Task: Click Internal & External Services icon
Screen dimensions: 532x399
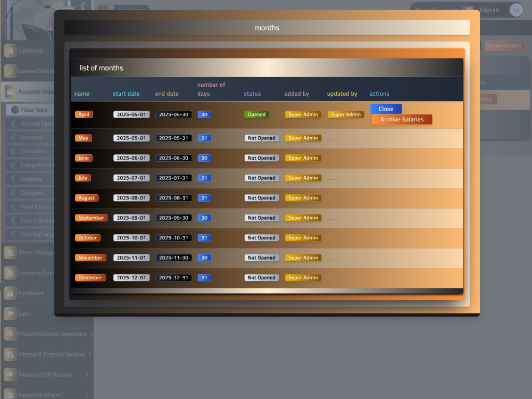Action: coord(10,354)
